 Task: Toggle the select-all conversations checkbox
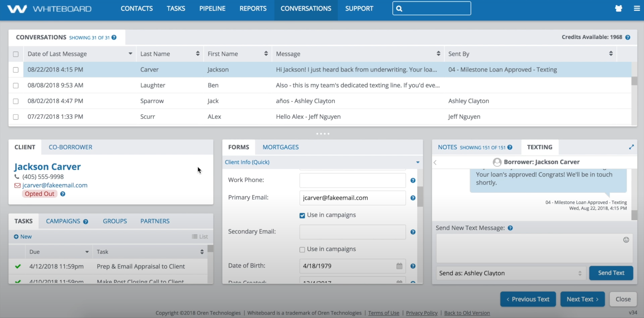(16, 54)
